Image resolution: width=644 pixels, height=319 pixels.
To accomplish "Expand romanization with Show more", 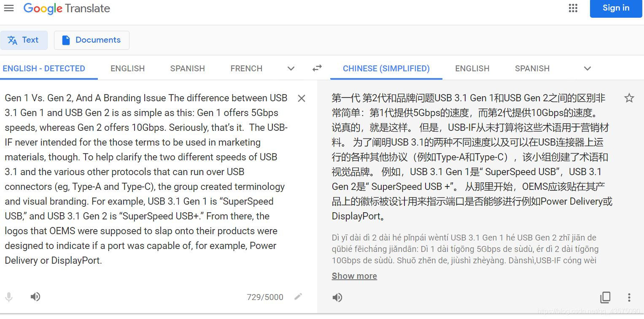I will coord(354,276).
